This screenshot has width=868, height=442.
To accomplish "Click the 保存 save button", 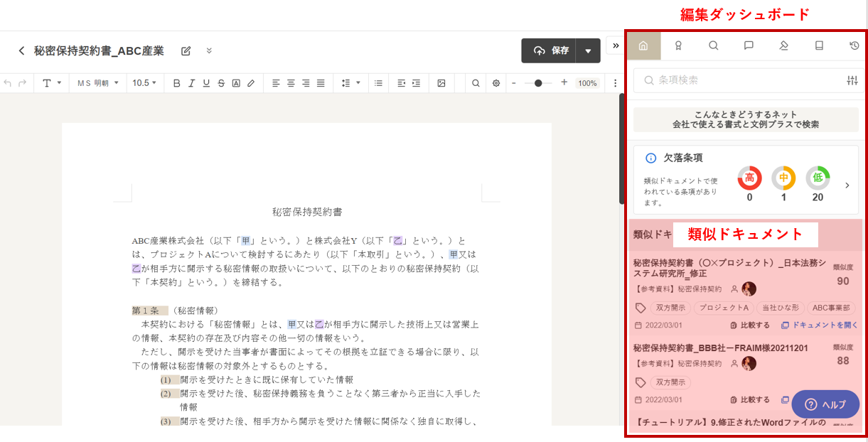I will click(x=549, y=51).
